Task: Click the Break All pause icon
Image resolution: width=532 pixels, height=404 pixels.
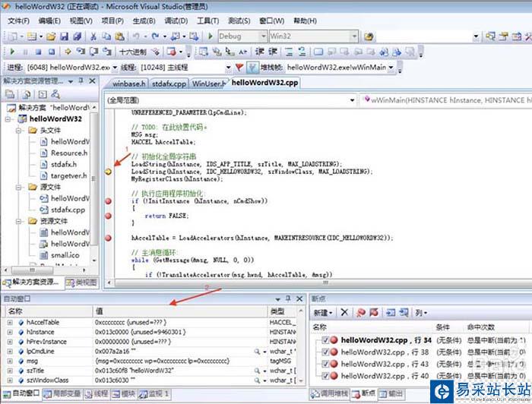Action: tap(25, 52)
